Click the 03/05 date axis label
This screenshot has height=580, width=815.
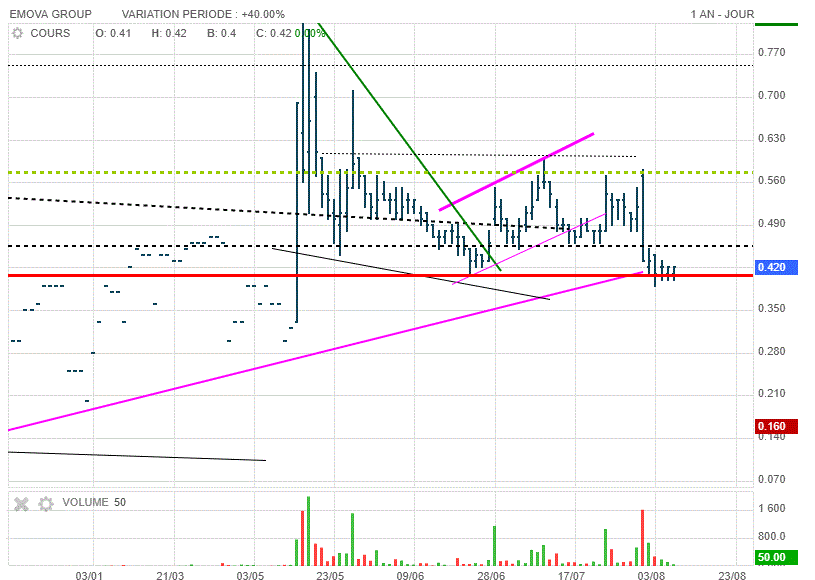250,575
